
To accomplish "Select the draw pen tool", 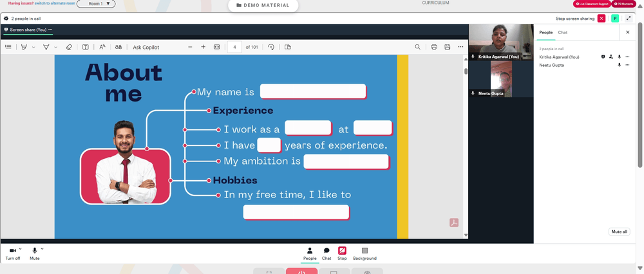I will pyautogui.click(x=46, y=47).
